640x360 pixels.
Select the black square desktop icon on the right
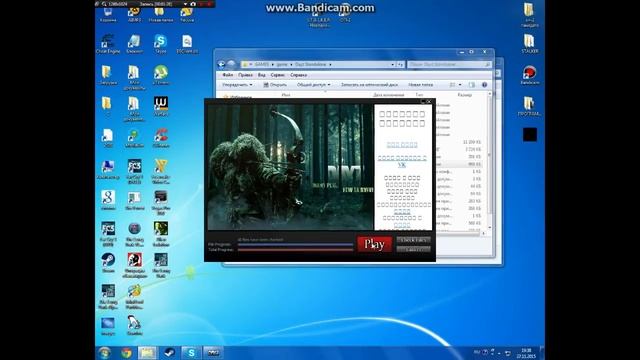click(530, 135)
